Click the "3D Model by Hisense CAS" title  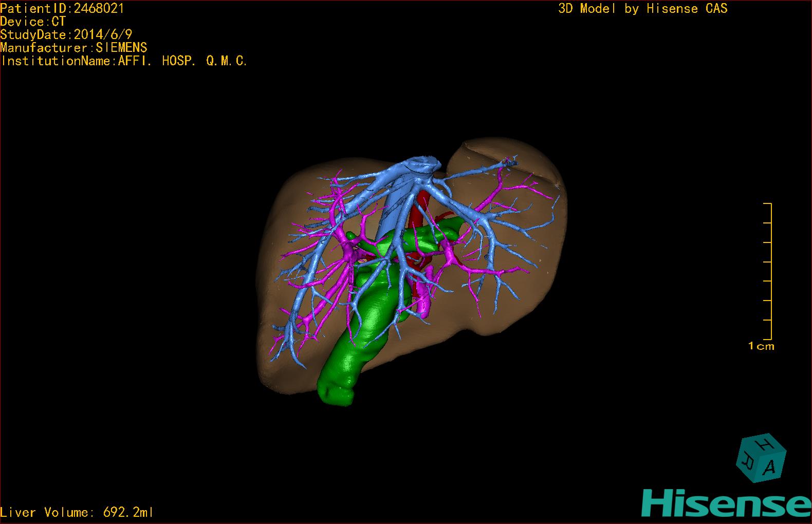642,8
